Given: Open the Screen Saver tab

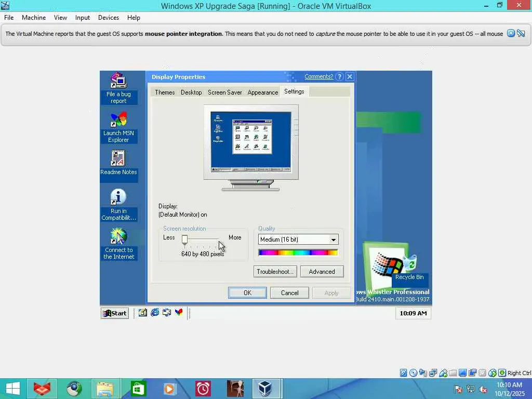Looking at the screenshot, I should point(224,92).
